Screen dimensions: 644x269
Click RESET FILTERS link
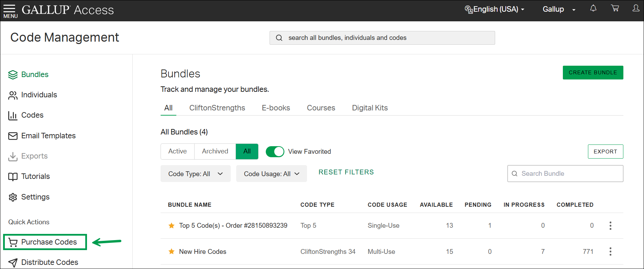click(x=346, y=172)
